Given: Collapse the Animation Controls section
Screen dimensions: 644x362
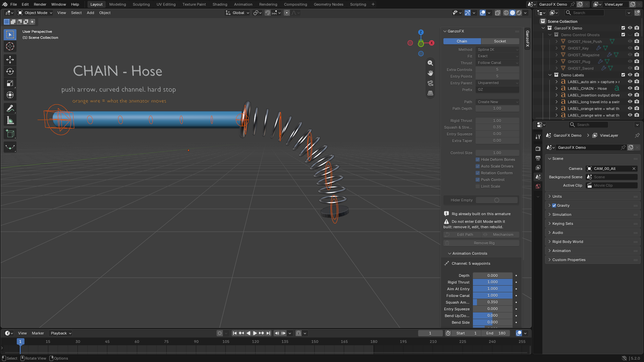Looking at the screenshot, I should (470, 253).
